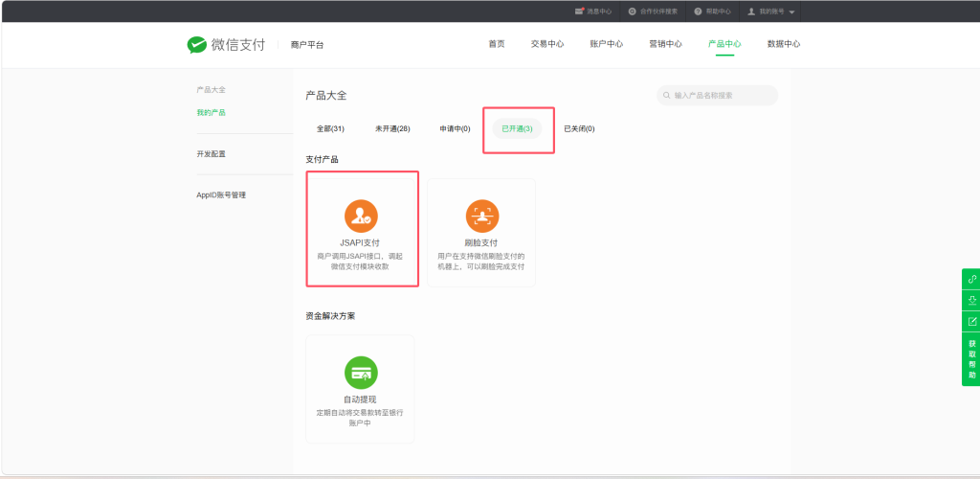Click the 我的账号 user avatar icon

pos(752,11)
